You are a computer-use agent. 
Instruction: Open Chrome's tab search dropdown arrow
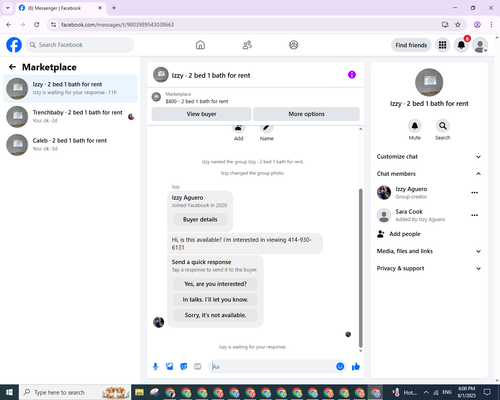(8, 8)
